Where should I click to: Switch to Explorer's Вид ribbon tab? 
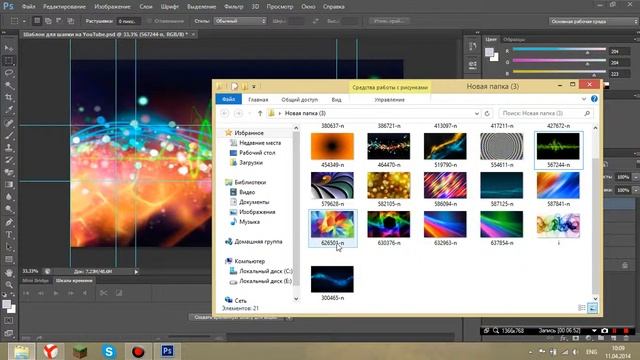tap(336, 100)
